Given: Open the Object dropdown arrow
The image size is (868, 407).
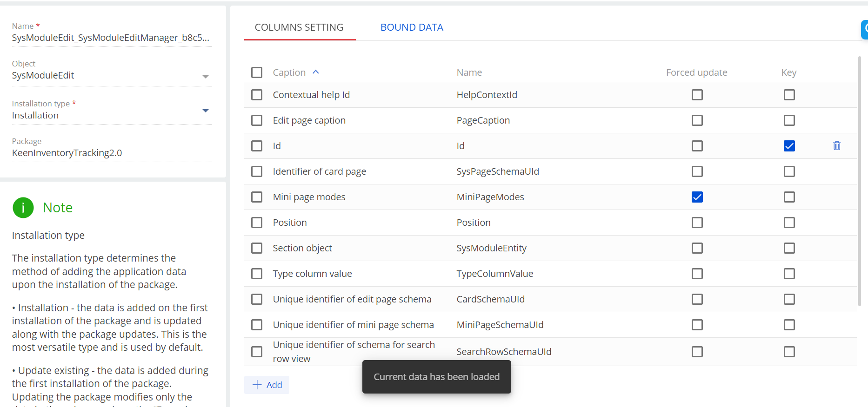Looking at the screenshot, I should [x=206, y=77].
